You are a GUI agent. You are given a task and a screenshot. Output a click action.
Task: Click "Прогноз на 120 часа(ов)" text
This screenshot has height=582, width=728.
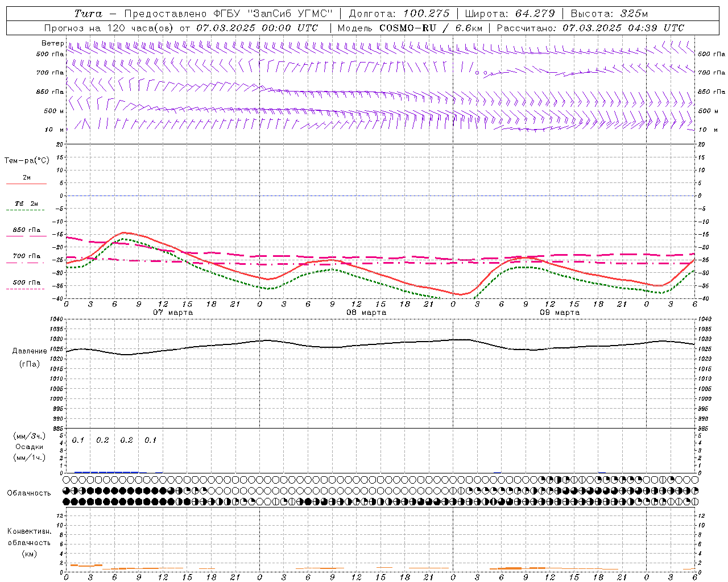[x=109, y=28]
